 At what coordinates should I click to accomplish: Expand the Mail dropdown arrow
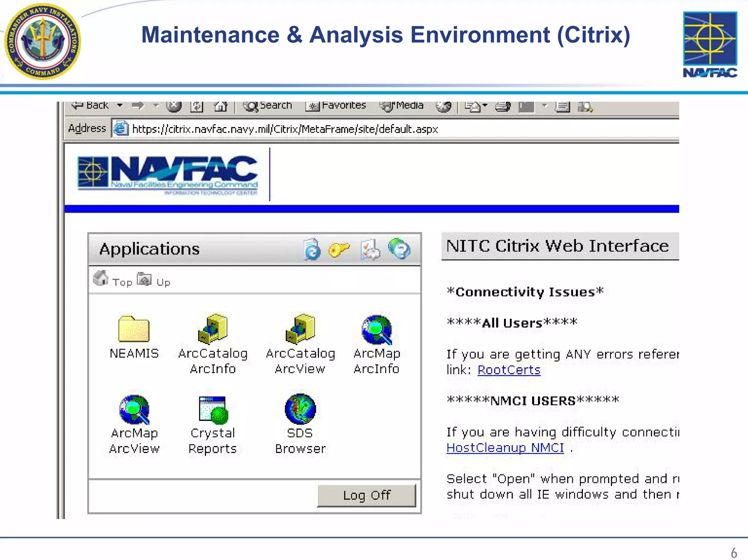[485, 106]
